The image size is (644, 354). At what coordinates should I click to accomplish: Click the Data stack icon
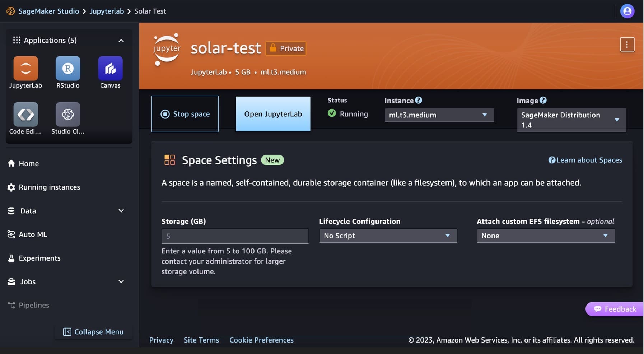pos(11,211)
